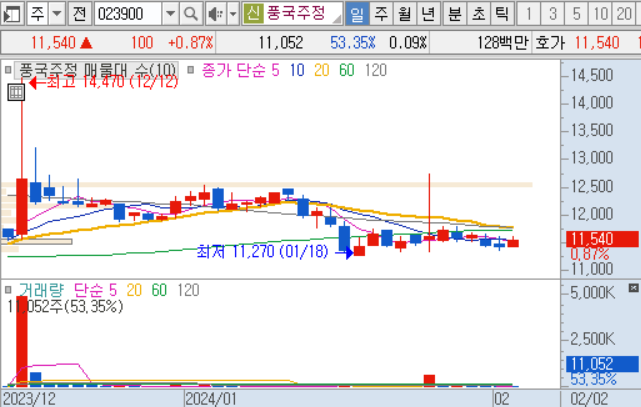This screenshot has height=407, width=641.
Task: Open the data table grid icon
Action: [16, 92]
